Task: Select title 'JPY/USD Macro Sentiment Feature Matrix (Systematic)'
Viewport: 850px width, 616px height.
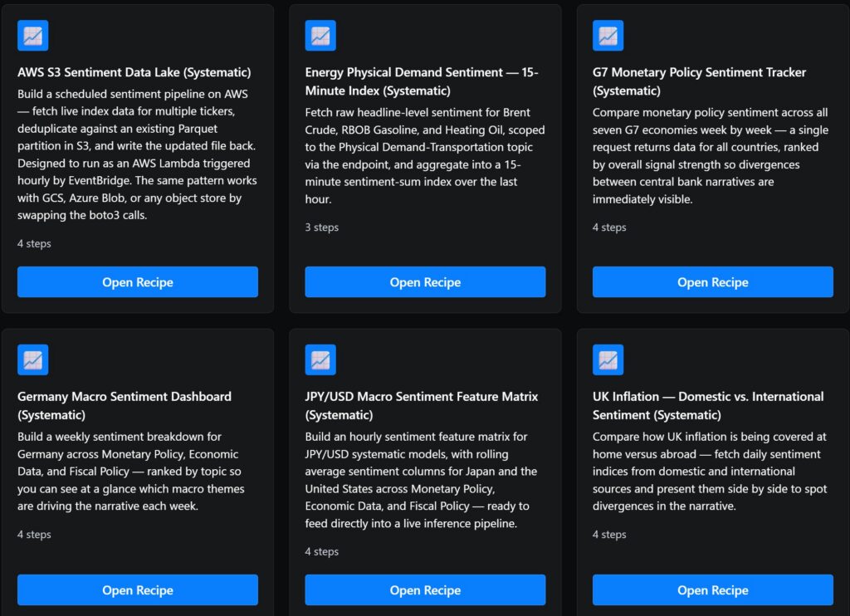Action: 422,406
